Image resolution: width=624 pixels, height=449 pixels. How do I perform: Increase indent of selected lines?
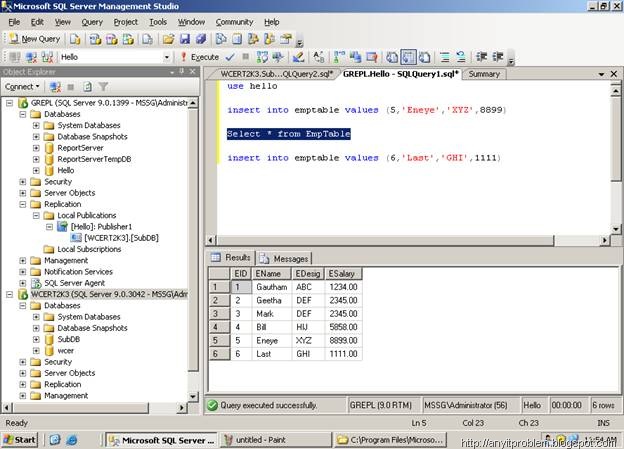tap(498, 57)
